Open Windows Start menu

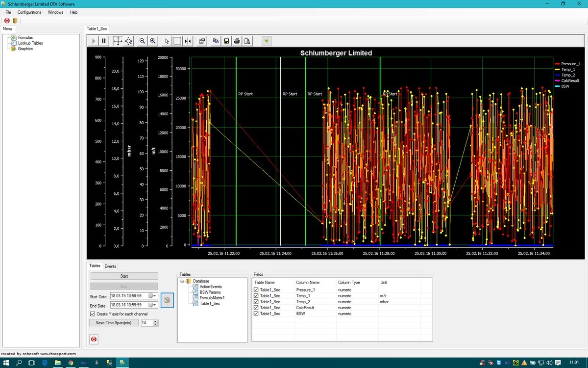[x=7, y=363]
